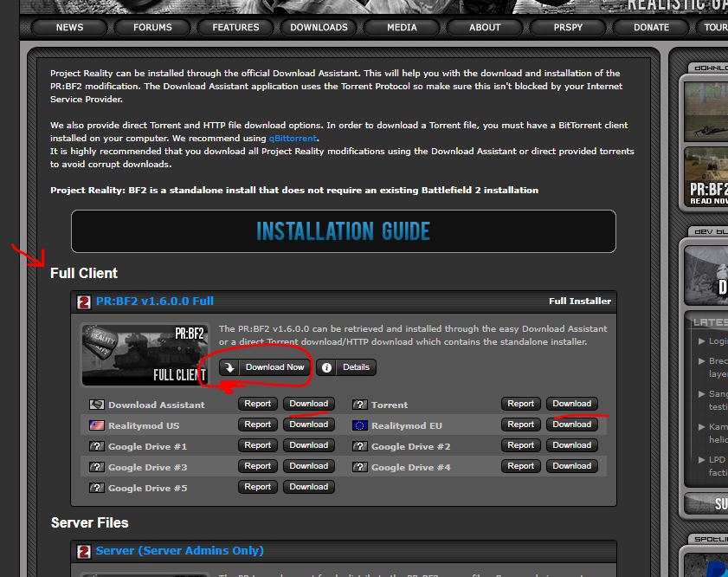Open the PRSPY nav item
Viewport: 728px width, 577px height.
[x=568, y=28]
